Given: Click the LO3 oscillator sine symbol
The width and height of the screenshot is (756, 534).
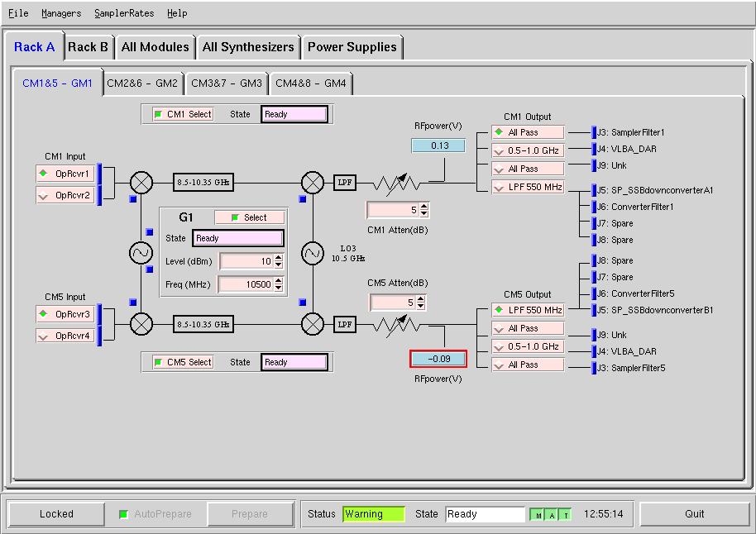Looking at the screenshot, I should pos(313,253).
